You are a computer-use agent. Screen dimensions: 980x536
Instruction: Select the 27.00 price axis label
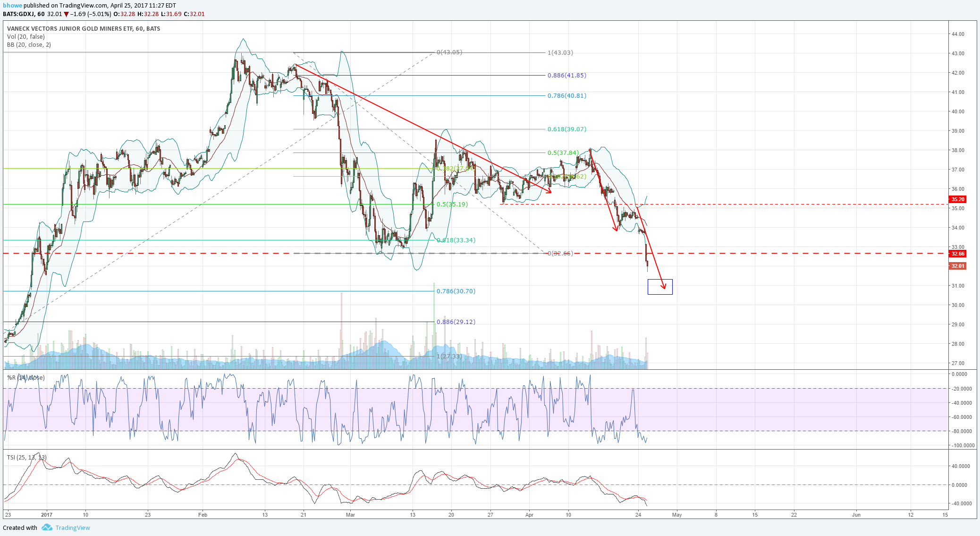point(958,364)
